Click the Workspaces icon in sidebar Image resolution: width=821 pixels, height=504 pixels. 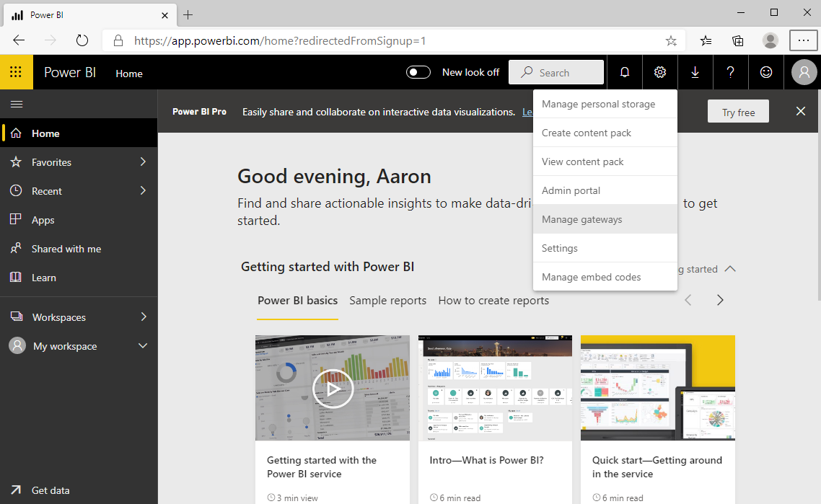tap(17, 317)
